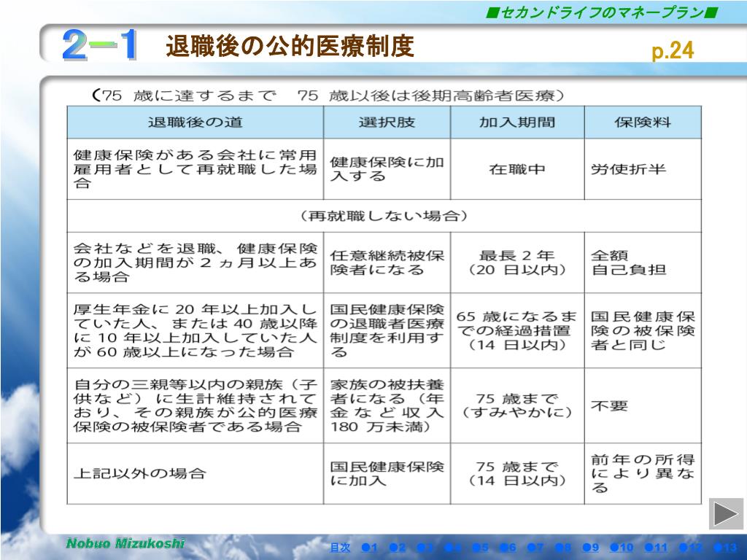Click cell 75歳まで(すみやかに)
747x560 pixels.
[x=517, y=405]
